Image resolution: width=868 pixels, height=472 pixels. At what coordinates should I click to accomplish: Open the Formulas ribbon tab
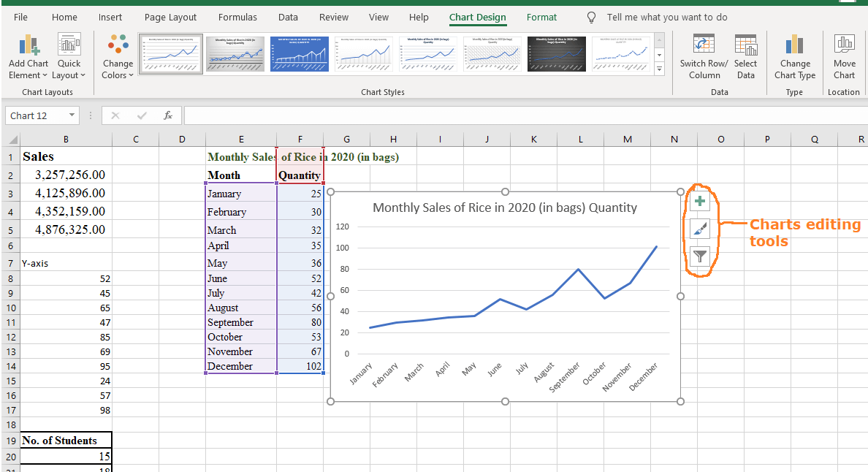click(x=237, y=17)
